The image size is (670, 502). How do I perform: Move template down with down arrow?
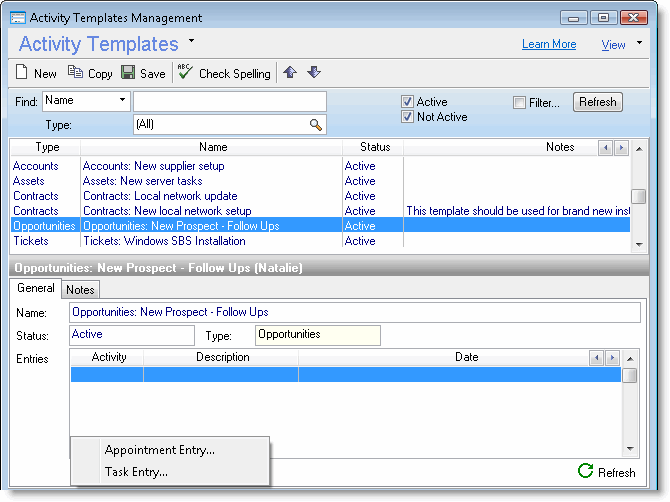point(313,72)
